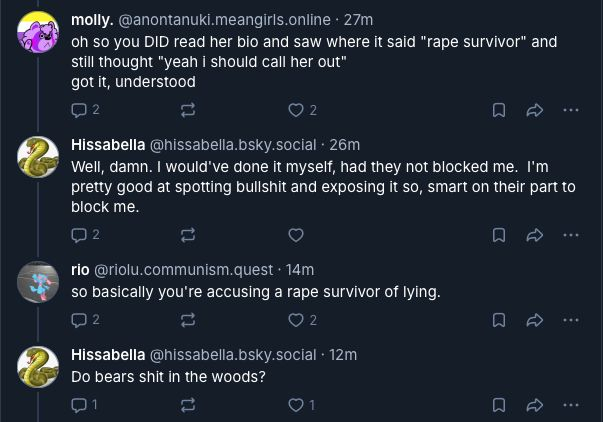
Task: Open @hissabella.bsky.social handle link in 12m post
Action: coord(232,355)
